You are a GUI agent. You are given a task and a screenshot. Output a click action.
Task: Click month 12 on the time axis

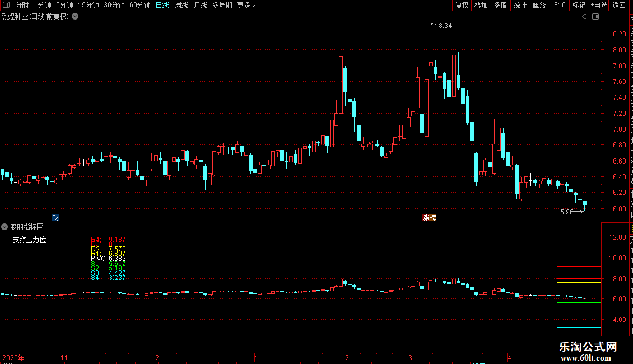click(155, 357)
